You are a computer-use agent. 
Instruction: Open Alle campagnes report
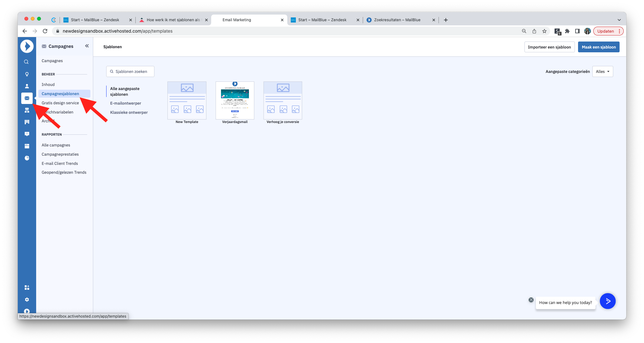[x=56, y=145]
